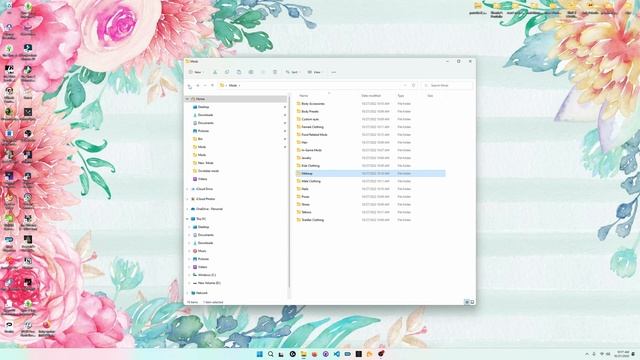Open Visual Studio Code from the taskbar
Viewport: 640px width, 360px height.
pos(336,354)
